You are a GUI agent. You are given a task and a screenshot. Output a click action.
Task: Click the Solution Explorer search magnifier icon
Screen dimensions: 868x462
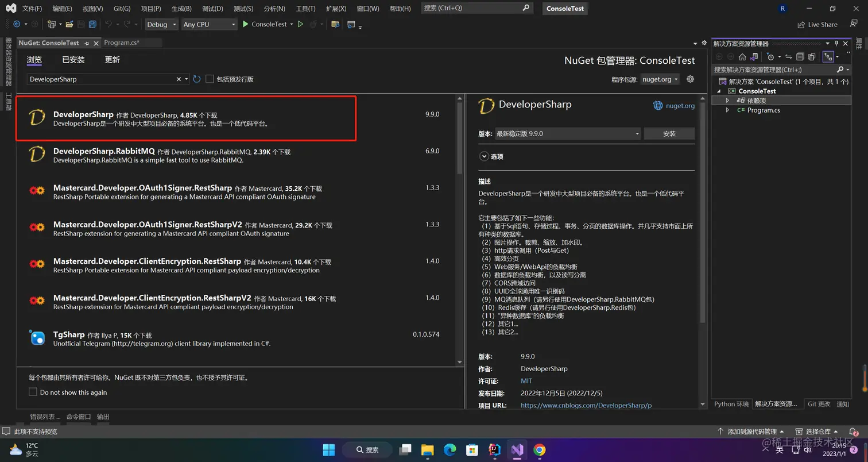tap(840, 70)
